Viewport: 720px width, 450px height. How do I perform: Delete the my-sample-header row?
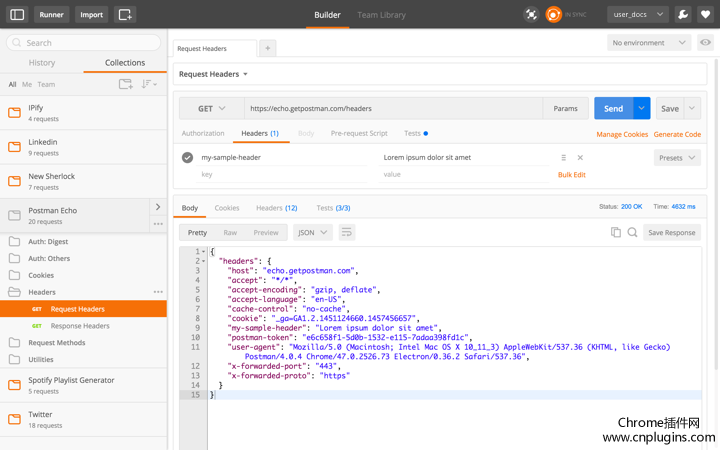580,158
